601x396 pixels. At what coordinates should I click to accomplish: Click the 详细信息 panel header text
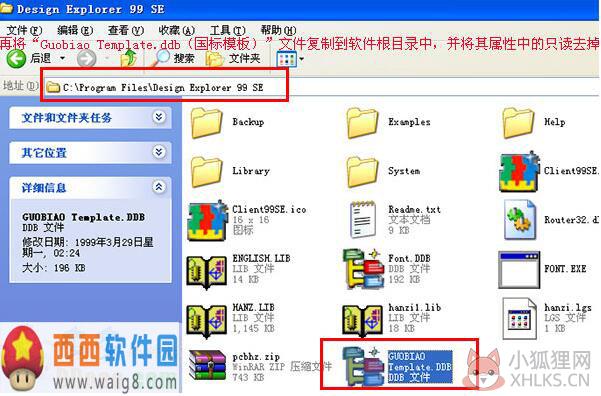(44, 187)
